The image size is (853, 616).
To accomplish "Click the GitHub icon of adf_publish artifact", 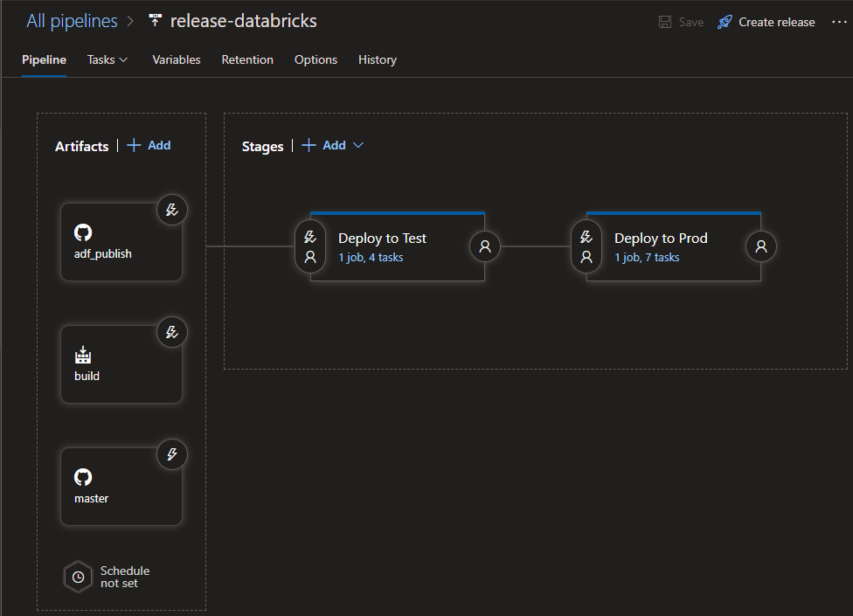I will pyautogui.click(x=83, y=232).
